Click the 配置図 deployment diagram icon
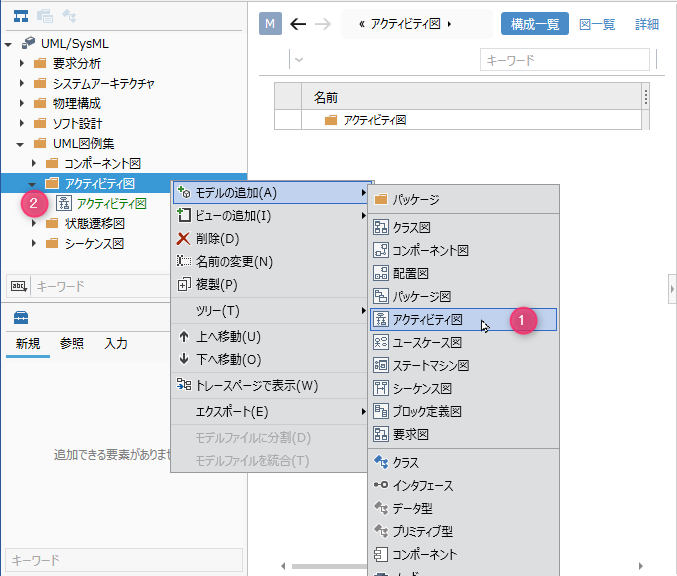The image size is (677, 576). [381, 273]
